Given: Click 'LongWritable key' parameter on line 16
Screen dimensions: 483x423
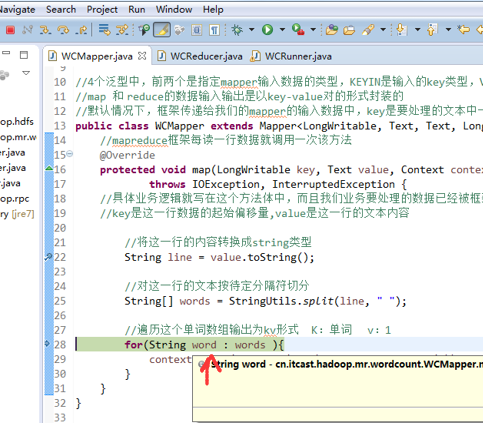Looking at the screenshot, I should (265, 170).
